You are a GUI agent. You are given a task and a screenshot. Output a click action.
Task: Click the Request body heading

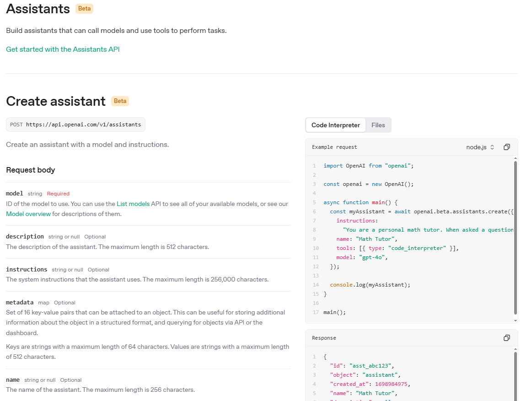[x=30, y=170]
